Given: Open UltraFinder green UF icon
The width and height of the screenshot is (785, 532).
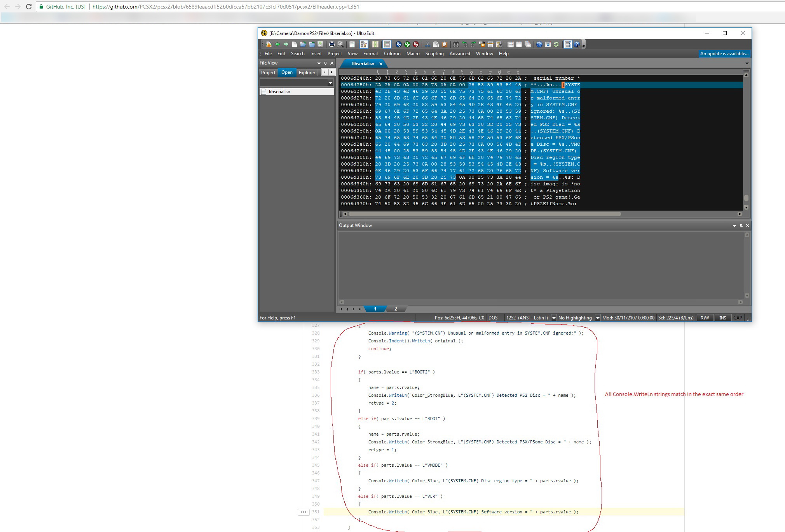Looking at the screenshot, I should click(x=407, y=44).
